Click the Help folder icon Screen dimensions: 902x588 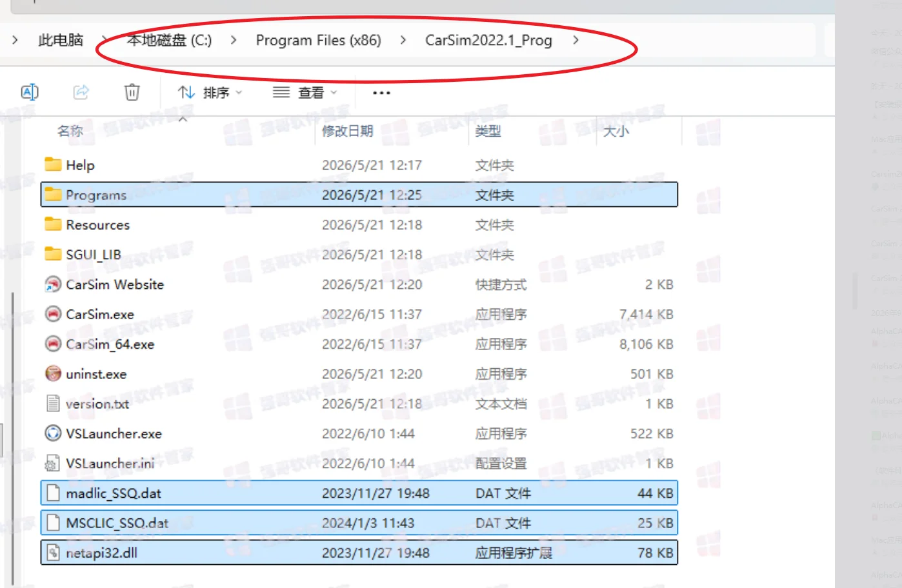[53, 164]
